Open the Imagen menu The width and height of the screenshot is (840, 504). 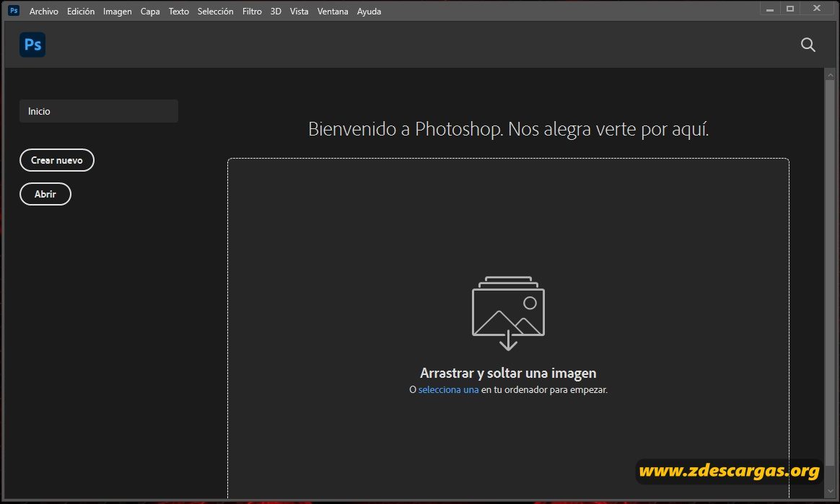pyautogui.click(x=118, y=12)
